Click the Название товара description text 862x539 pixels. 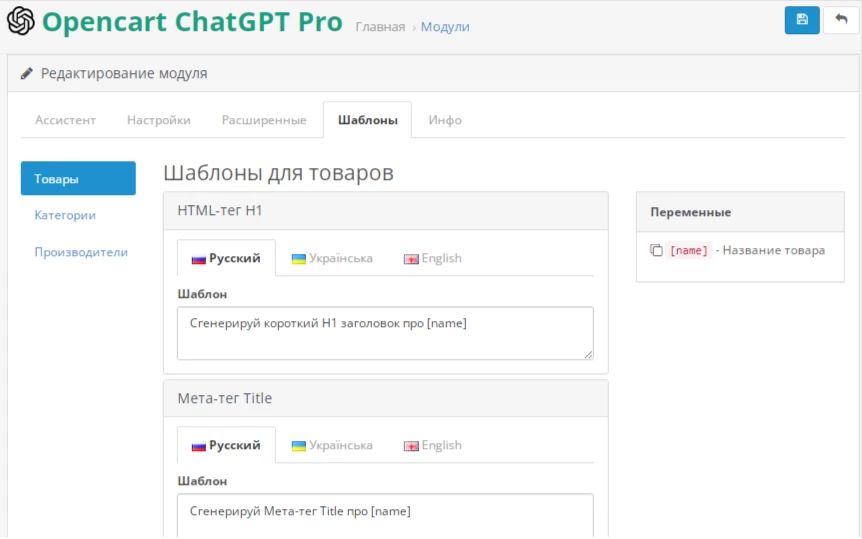[773, 250]
